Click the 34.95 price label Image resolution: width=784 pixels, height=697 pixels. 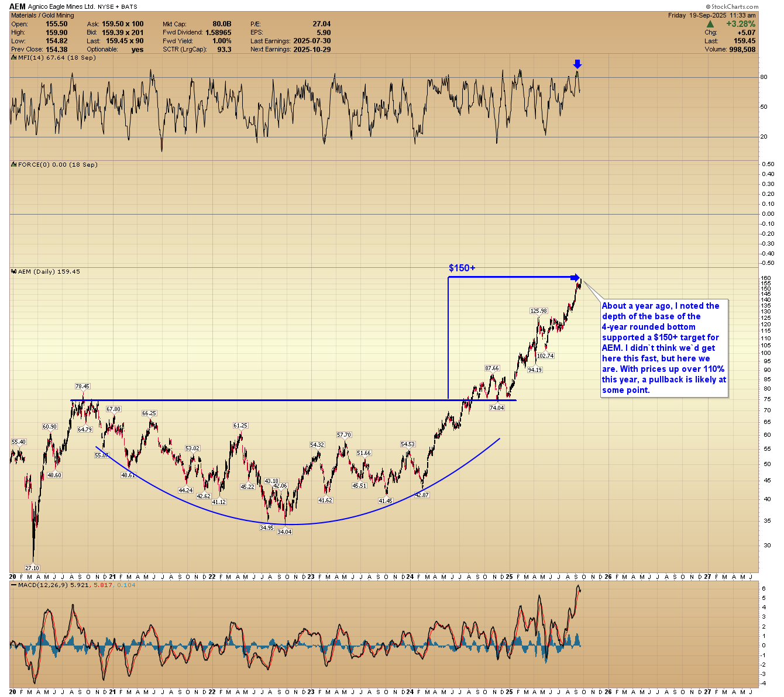(267, 527)
